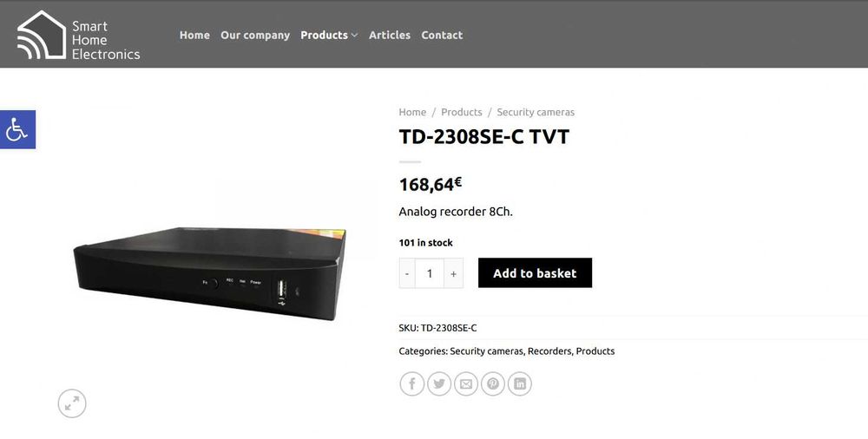Follow the Security cameras breadcrumb link
This screenshot has width=868, height=439.
point(536,112)
